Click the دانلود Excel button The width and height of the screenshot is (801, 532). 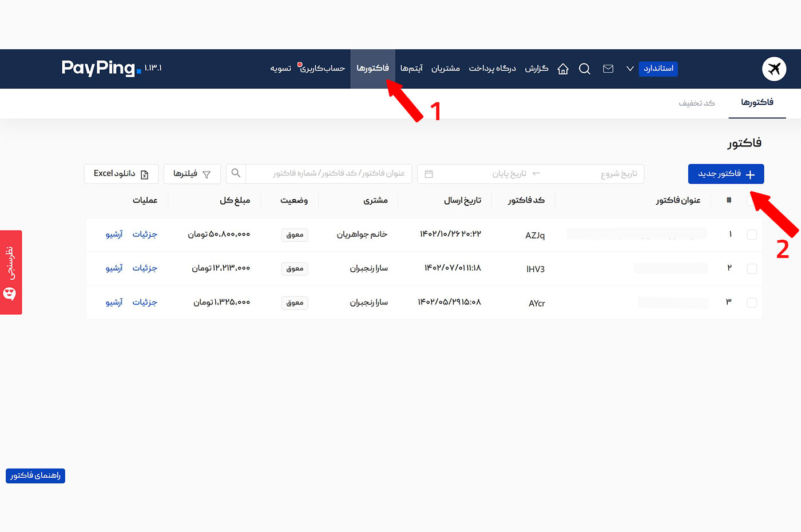pyautogui.click(x=121, y=174)
